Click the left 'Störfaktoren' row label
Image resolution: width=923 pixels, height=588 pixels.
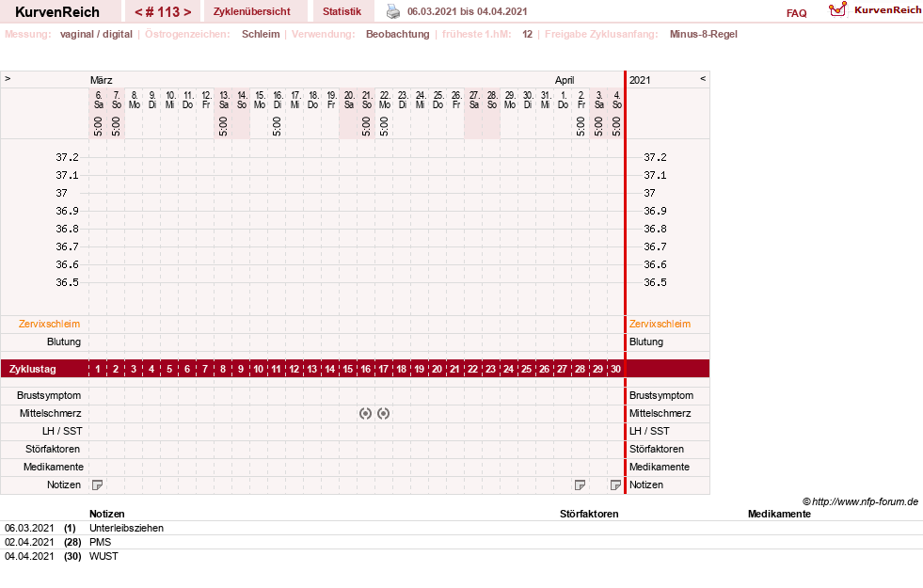[53, 449]
